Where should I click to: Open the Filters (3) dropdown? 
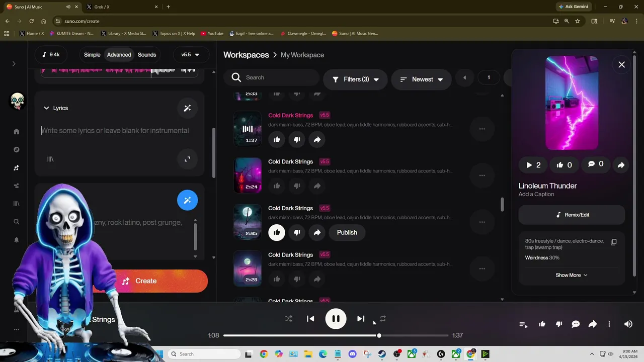point(356,79)
